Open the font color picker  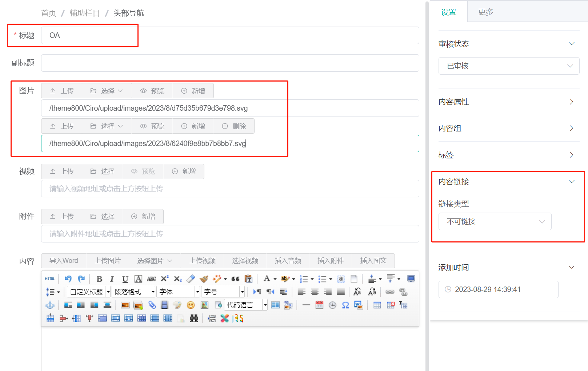point(267,279)
